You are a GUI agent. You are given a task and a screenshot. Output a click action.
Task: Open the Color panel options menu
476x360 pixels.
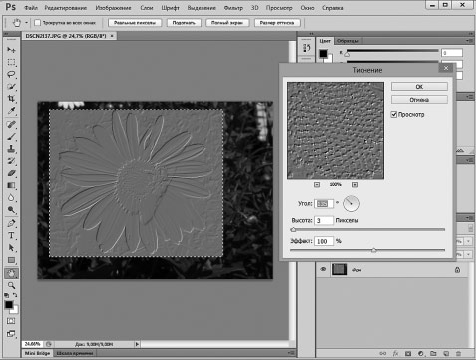coord(470,41)
